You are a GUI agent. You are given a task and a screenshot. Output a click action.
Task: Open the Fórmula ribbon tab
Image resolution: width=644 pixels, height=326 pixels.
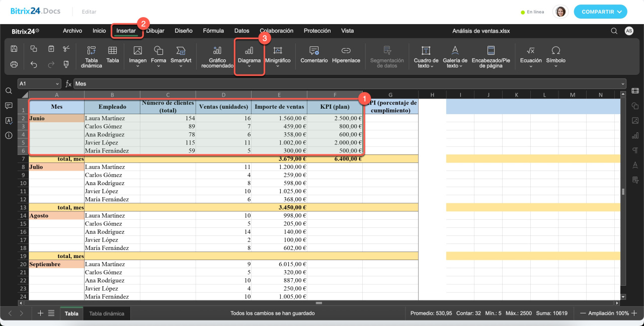tap(213, 31)
